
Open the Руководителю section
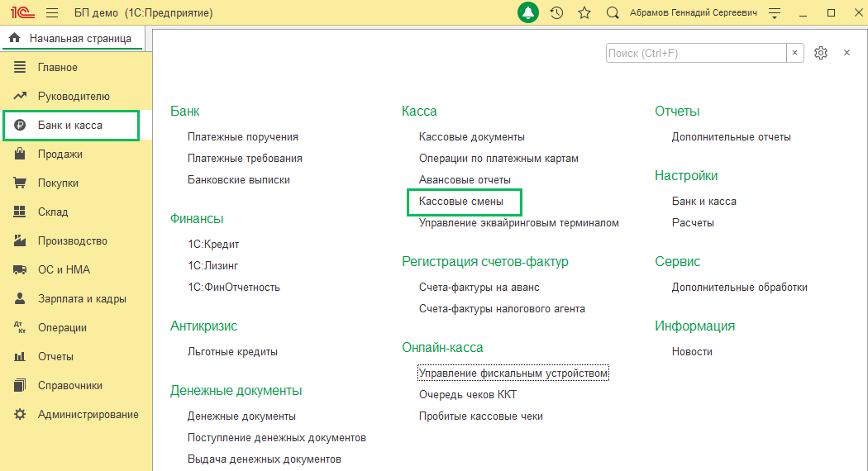74,97
